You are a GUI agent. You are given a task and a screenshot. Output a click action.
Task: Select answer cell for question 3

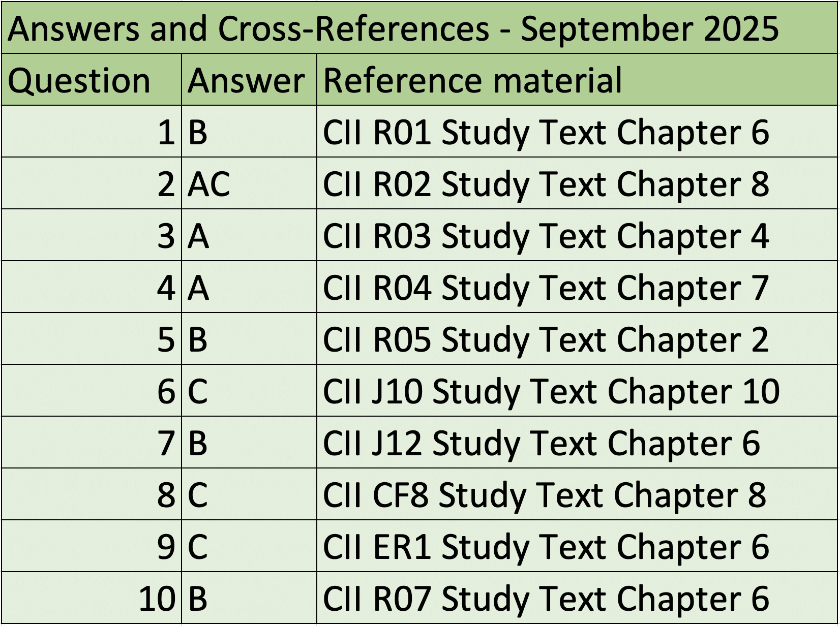(249, 236)
